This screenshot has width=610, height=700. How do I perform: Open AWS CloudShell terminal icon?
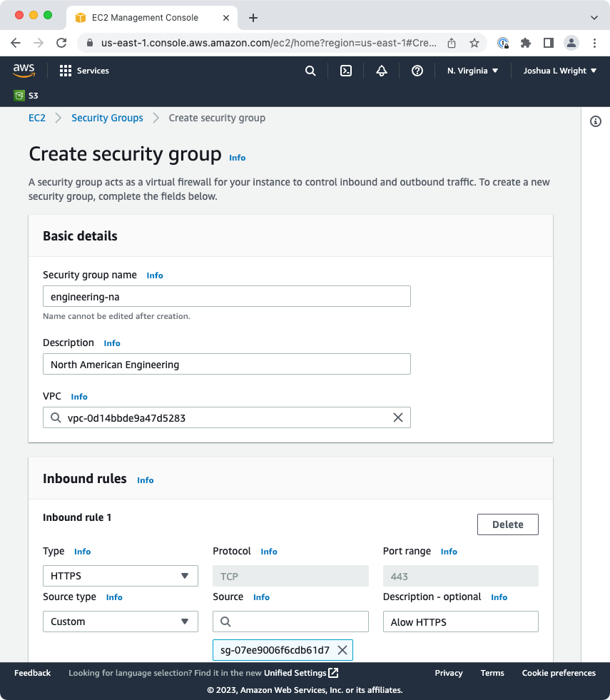pyautogui.click(x=346, y=71)
